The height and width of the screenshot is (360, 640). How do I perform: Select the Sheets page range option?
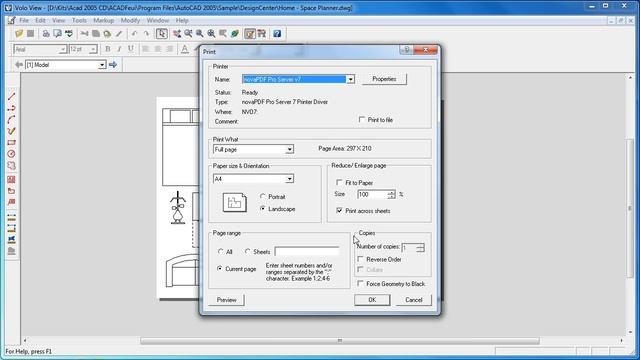[x=247, y=251]
